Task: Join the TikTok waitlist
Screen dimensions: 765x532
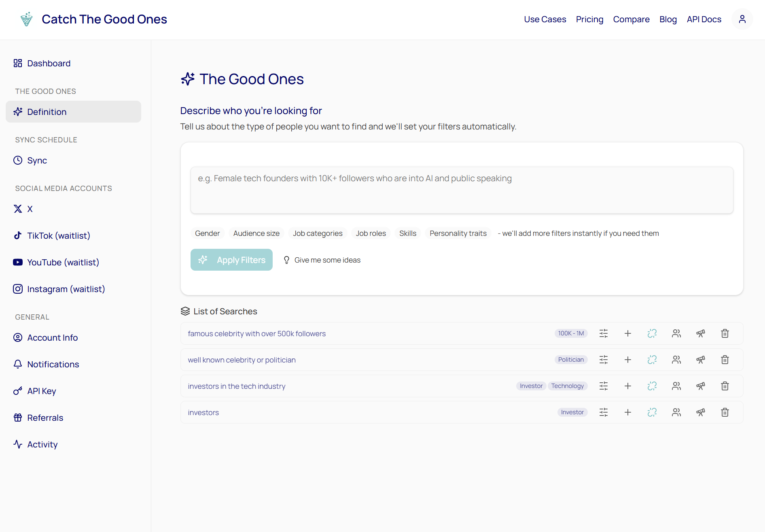Action: tap(73, 236)
